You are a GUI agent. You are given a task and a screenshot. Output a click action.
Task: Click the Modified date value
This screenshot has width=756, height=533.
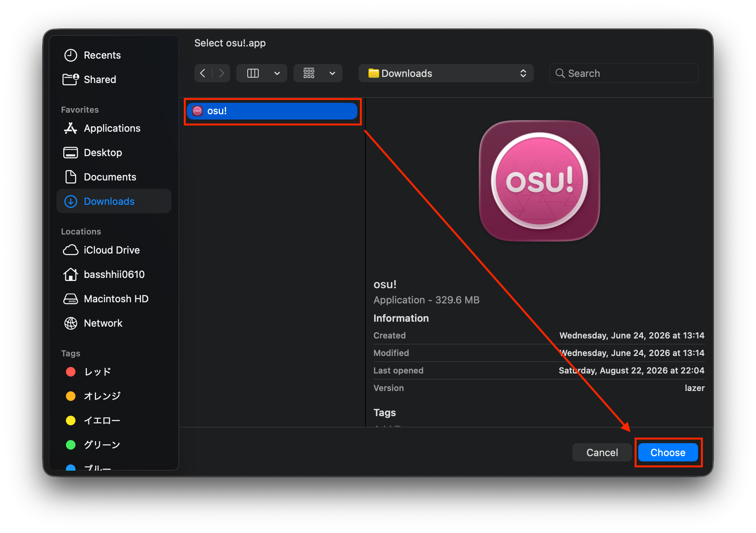tap(632, 353)
